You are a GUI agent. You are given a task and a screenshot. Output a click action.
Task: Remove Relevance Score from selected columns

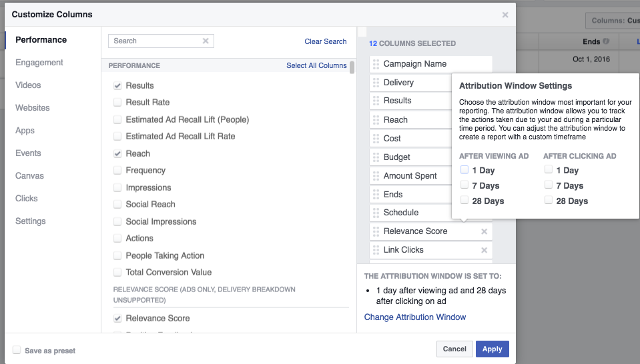(x=485, y=231)
